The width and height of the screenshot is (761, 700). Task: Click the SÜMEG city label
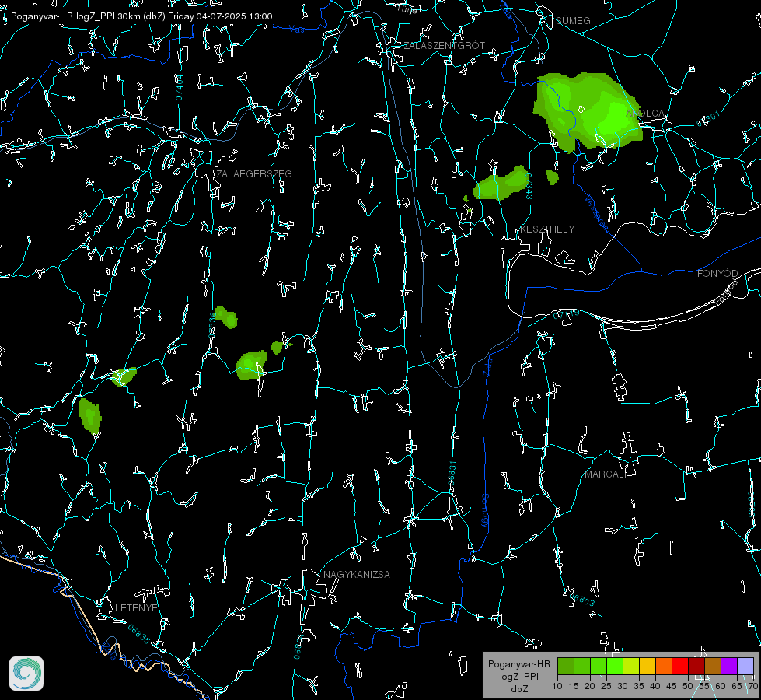coord(573,20)
